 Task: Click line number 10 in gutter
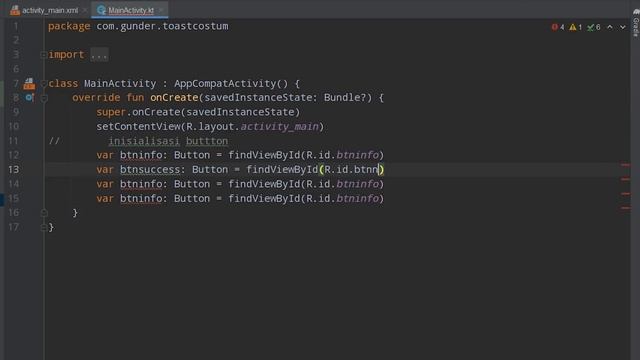[13, 127]
